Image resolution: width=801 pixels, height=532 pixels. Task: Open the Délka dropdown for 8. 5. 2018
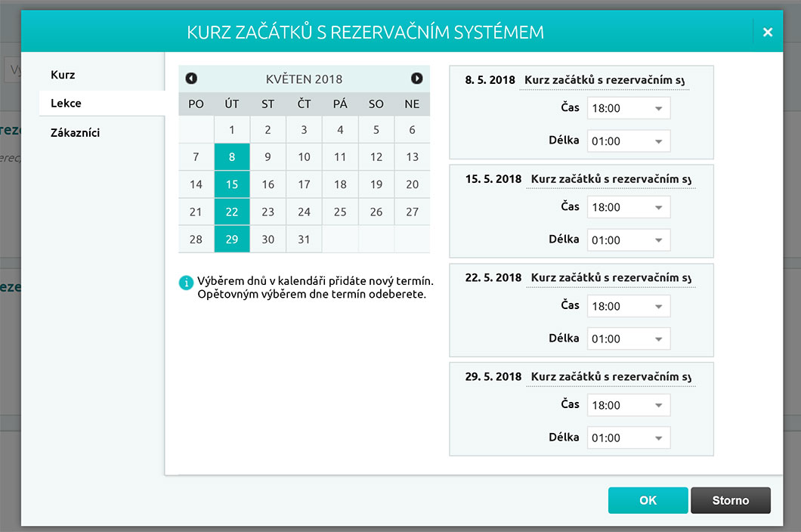(628, 141)
